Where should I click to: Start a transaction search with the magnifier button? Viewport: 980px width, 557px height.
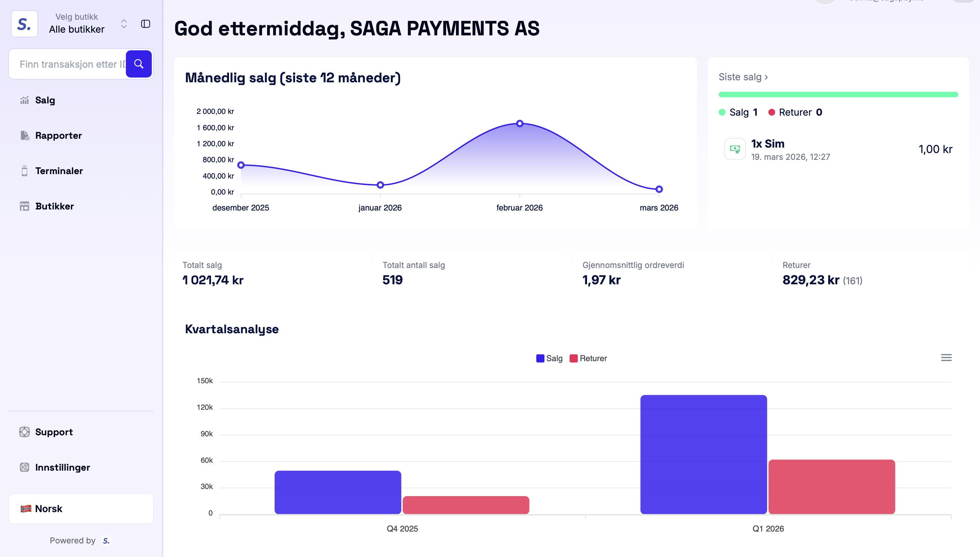[138, 64]
